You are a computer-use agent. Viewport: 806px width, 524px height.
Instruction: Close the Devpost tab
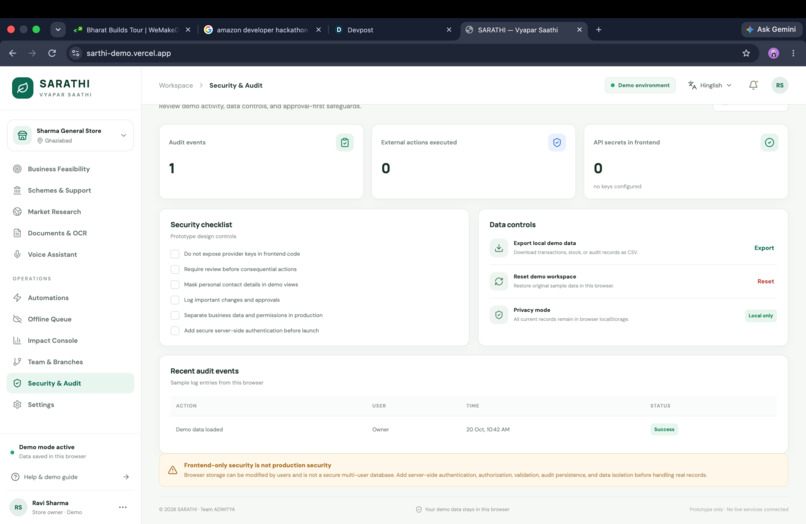click(x=449, y=30)
